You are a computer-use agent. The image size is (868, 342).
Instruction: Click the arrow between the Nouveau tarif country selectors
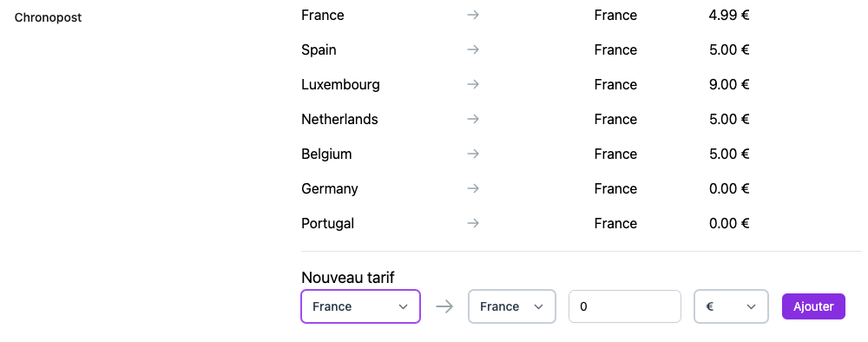pos(444,306)
